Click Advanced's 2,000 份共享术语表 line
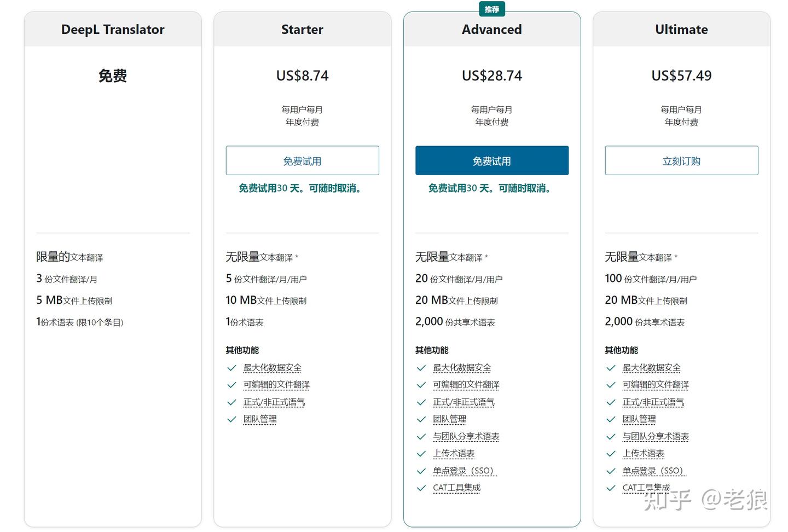 (455, 322)
